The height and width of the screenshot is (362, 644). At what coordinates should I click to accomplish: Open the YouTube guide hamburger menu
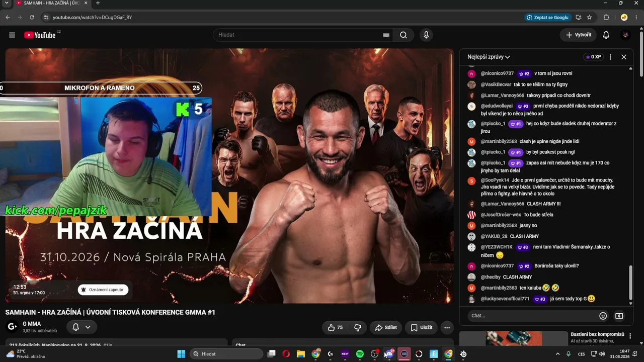[x=12, y=35]
